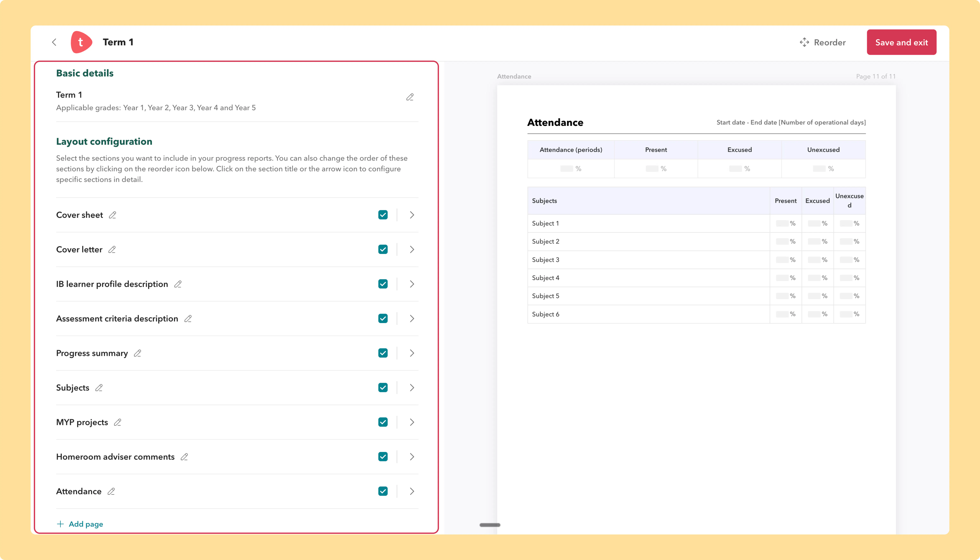This screenshot has height=560, width=980.
Task: Expand Assessment criteria description settings arrow
Action: click(412, 318)
